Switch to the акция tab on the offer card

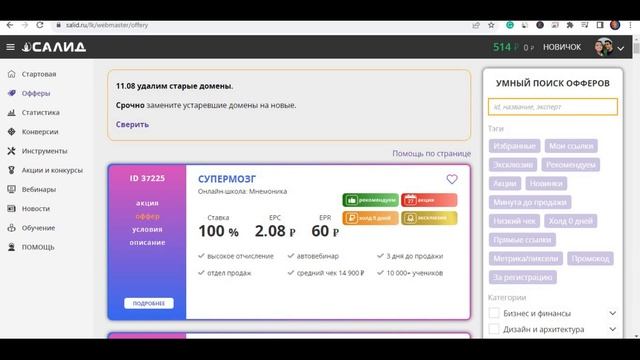(147, 203)
